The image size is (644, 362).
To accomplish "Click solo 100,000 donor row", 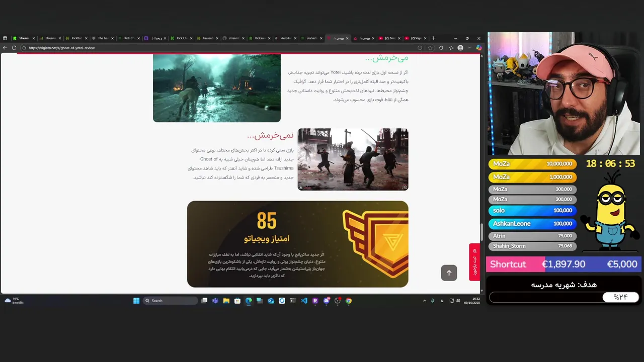I will (532, 210).
